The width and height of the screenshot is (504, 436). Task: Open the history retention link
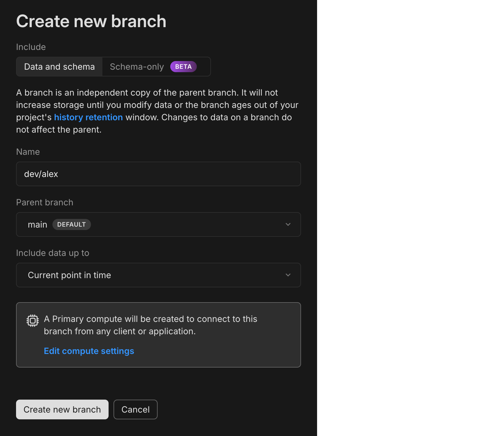pyautogui.click(x=88, y=117)
